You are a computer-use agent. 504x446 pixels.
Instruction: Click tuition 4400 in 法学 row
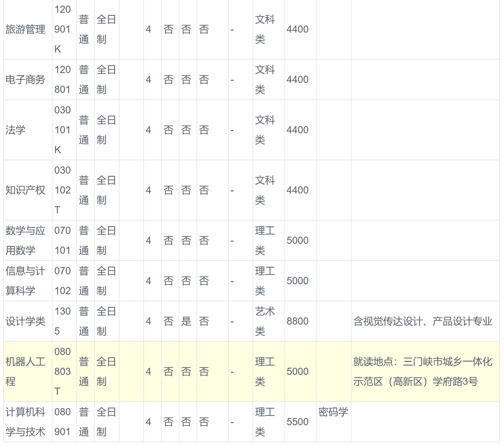coord(297,130)
